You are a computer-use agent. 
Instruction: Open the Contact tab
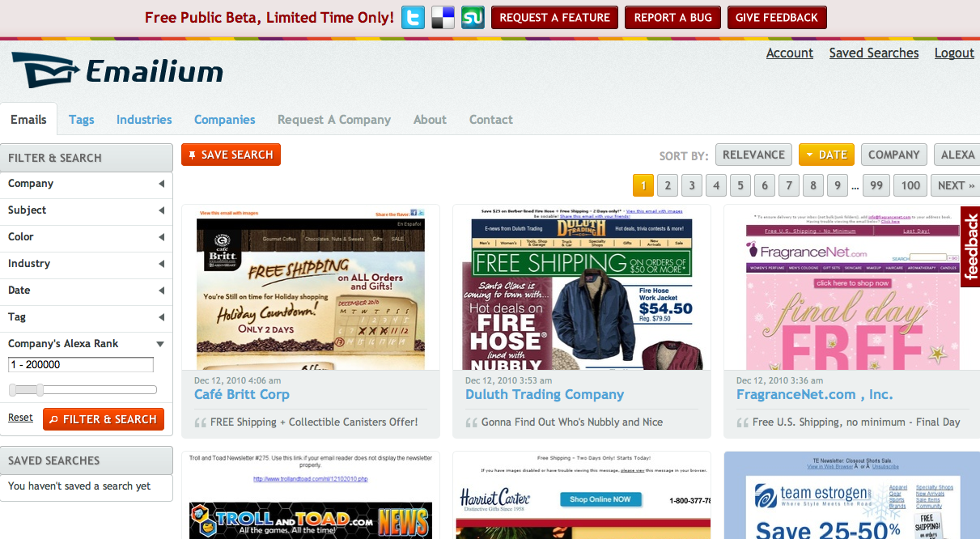pos(491,119)
